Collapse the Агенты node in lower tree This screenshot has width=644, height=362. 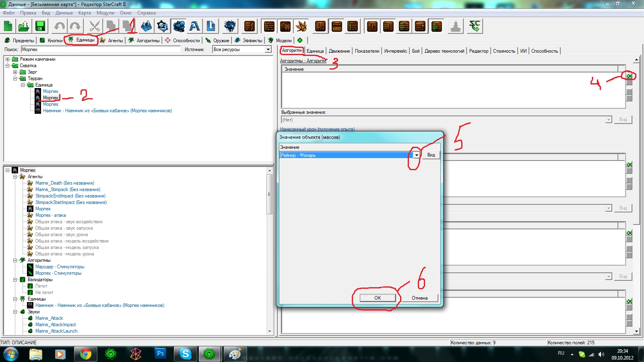click(15, 177)
